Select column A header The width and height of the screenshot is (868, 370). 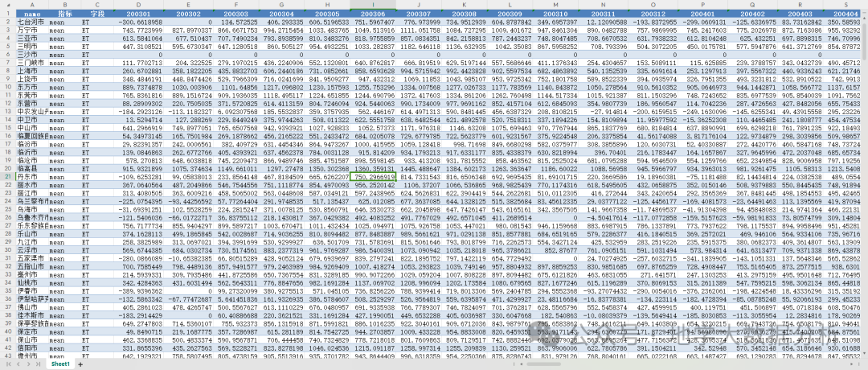point(31,5)
